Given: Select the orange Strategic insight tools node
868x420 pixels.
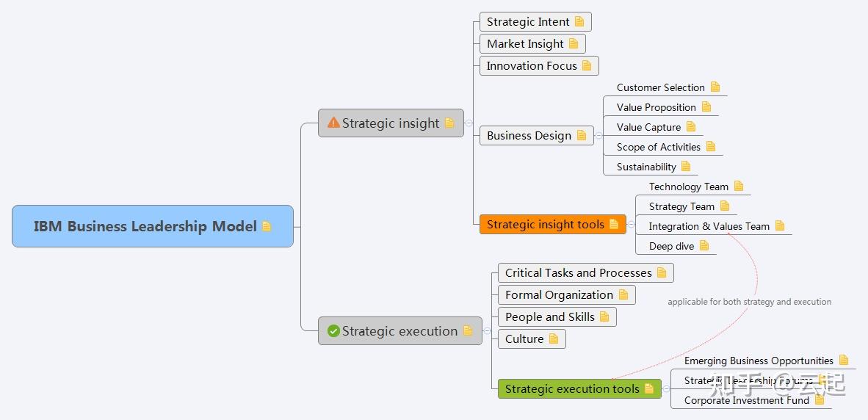Looking at the screenshot, I should click(x=545, y=225).
